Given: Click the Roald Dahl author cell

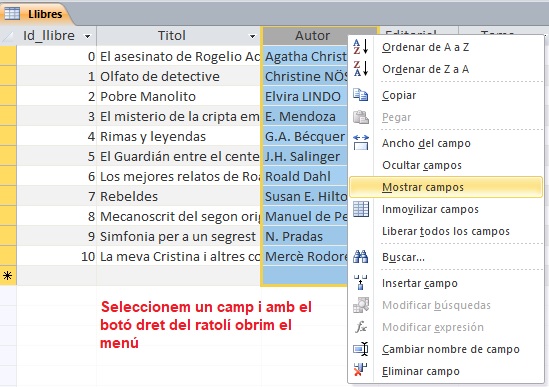Looking at the screenshot, I should pos(305,177).
